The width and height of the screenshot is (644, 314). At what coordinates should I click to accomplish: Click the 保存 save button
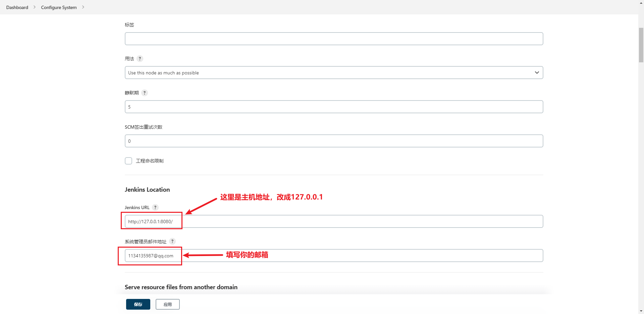click(x=138, y=304)
